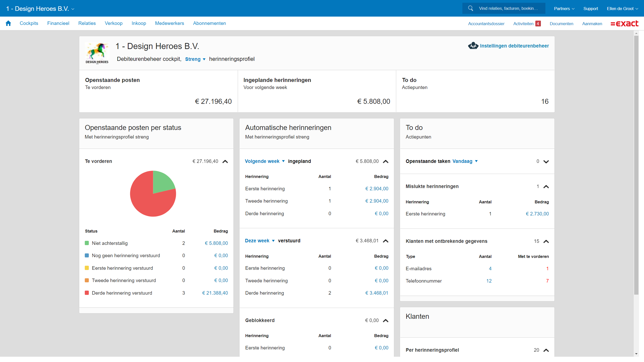Click the Derde herinnering verstuurd amount
The height and width of the screenshot is (362, 644).
(215, 293)
